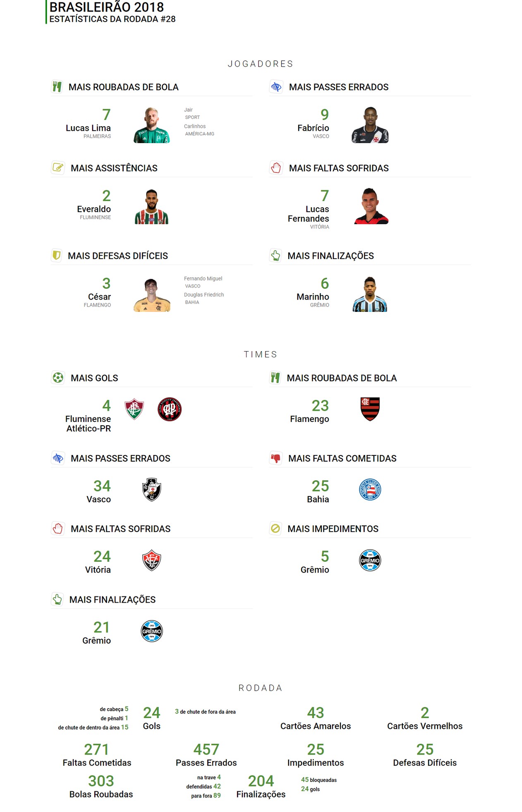Screen dimensions: 522x812
Task: Click the Flamengo crest under Mais Roubadas de Bola
Action: [x=370, y=409]
